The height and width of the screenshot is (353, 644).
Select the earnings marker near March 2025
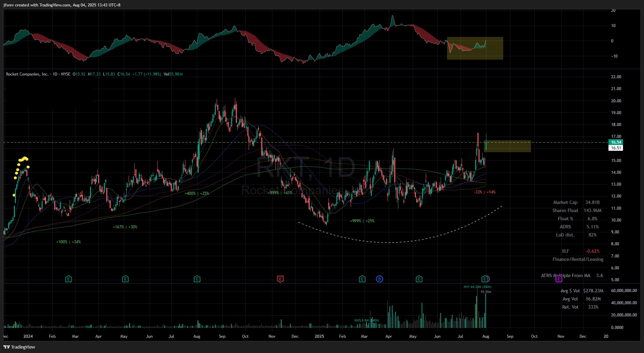tap(362, 279)
